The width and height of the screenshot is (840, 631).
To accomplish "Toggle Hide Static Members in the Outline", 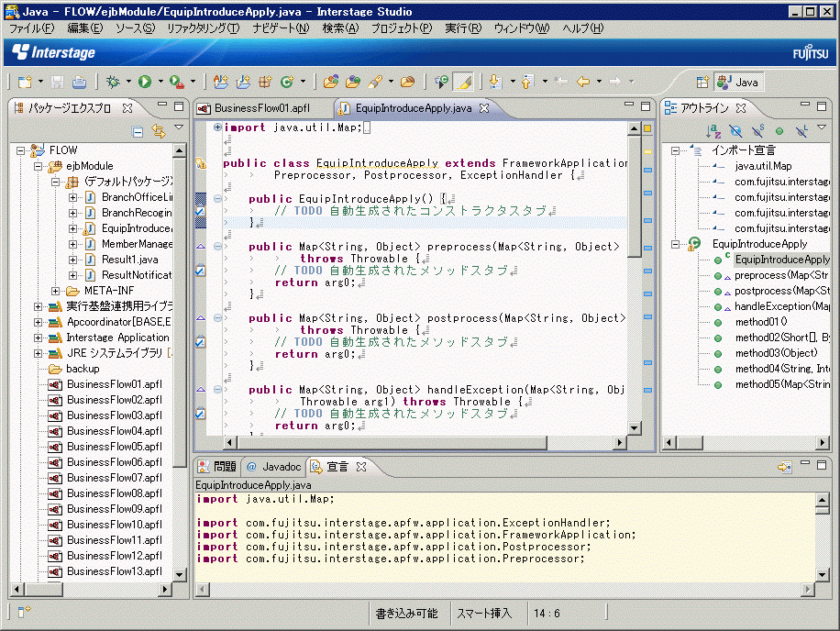I will coord(757,131).
